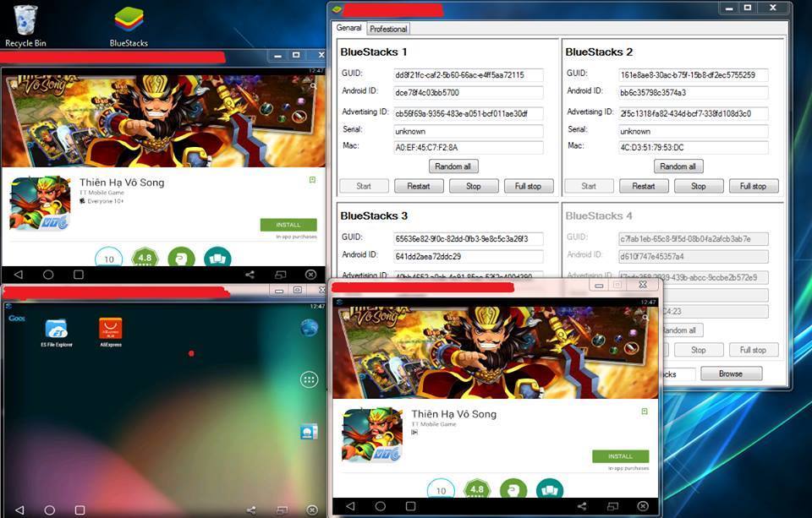
Task: Click the wishlist bookmark icon in front Play Store window
Action: tap(645, 412)
